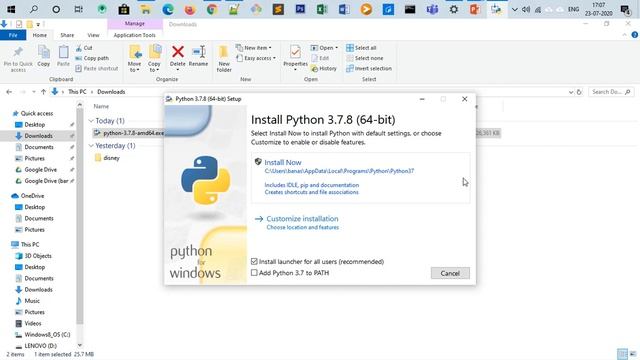Viewport: 640px width, 360px height.
Task: Click Copy path in Clipboard group
Action: (92, 58)
